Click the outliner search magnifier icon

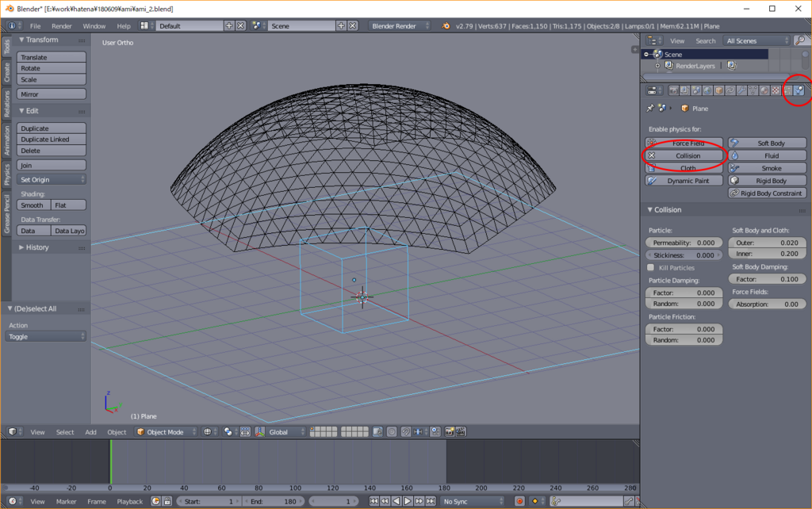[802, 40]
